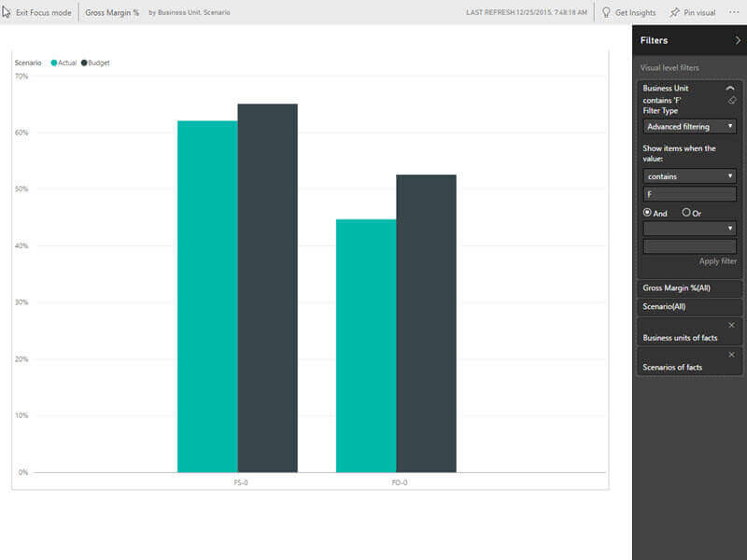This screenshot has height=560, width=747.
Task: Open the more options ellipsis menu
Action: 734,12
